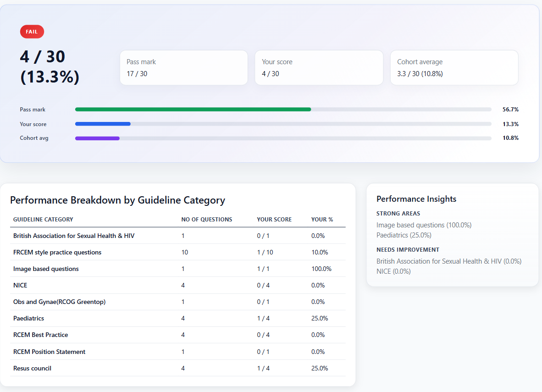542x392 pixels.
Task: Select Image based questions row label
Action: tap(46, 269)
